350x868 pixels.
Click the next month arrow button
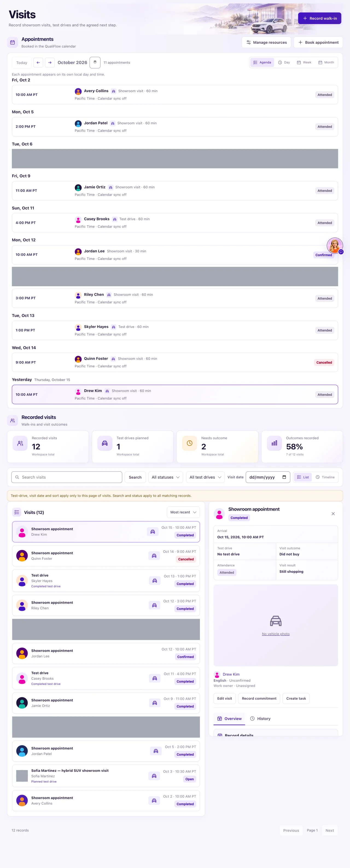[50, 63]
